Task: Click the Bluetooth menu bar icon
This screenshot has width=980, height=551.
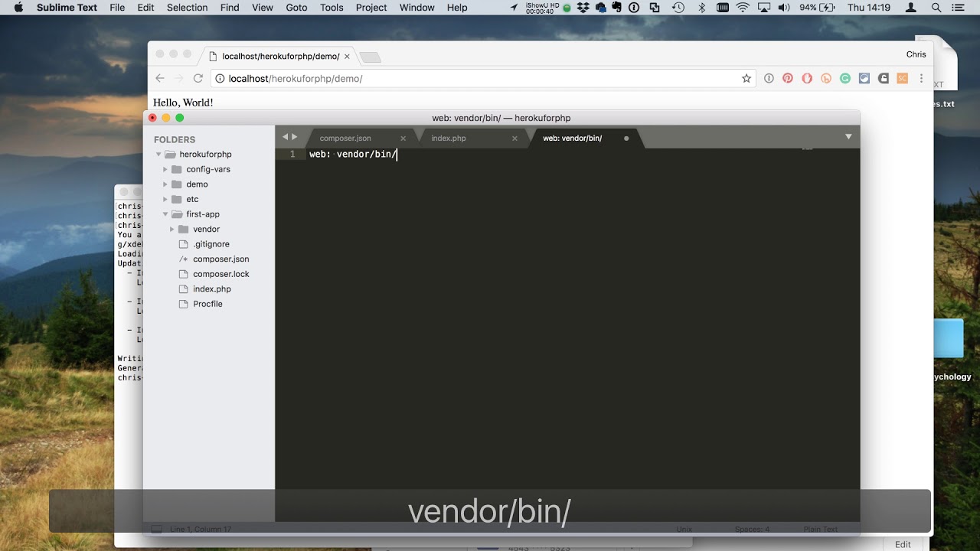Action: 701,8
